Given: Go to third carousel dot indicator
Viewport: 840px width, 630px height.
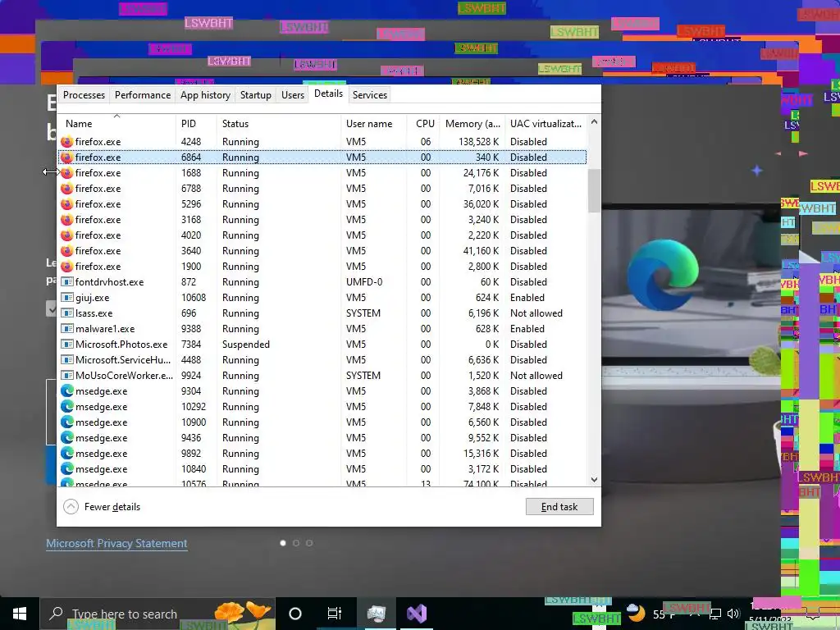Looking at the screenshot, I should (309, 543).
